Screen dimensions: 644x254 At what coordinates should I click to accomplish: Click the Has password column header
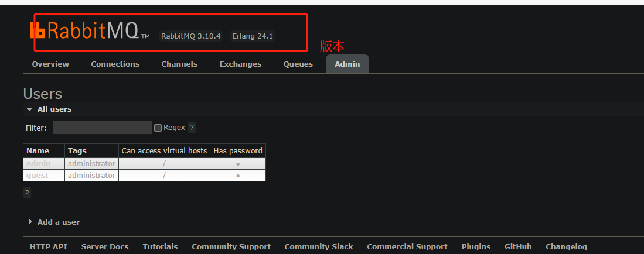coord(238,151)
